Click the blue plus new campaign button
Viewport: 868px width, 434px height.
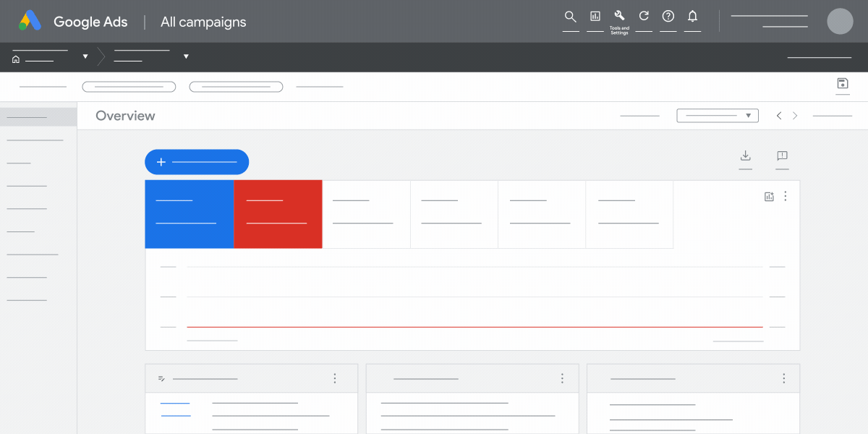197,162
